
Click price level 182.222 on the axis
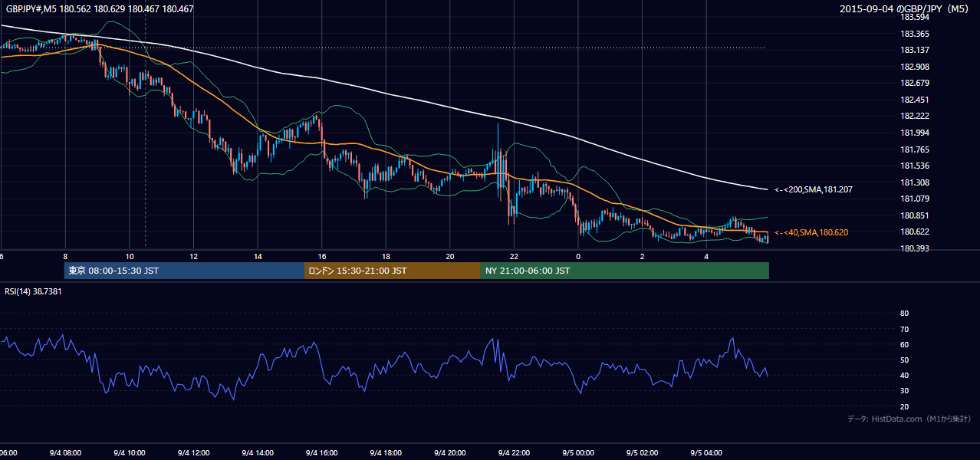click(x=914, y=117)
